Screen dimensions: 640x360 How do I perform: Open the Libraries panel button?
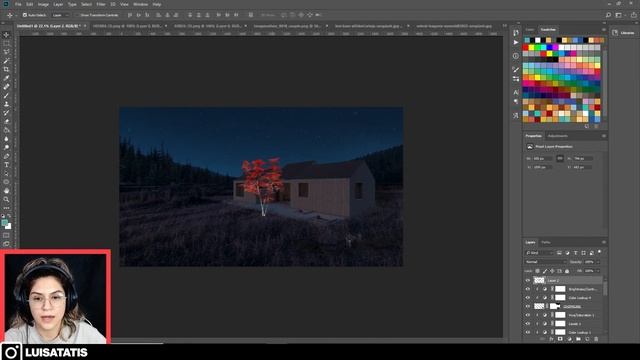pos(624,33)
